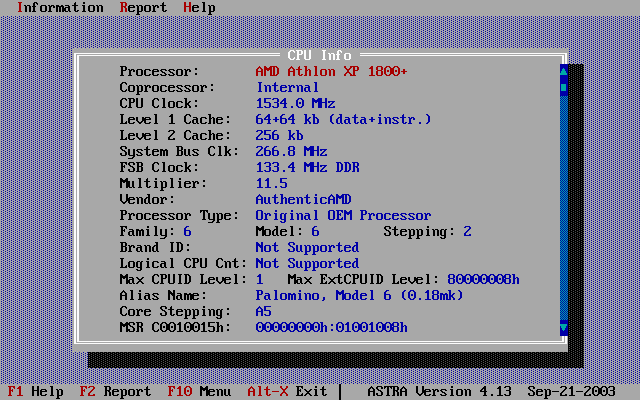Click the Level 2 Cache value 256 kb
Image resolution: width=640 pixels, height=400 pixels.
[x=279, y=135]
